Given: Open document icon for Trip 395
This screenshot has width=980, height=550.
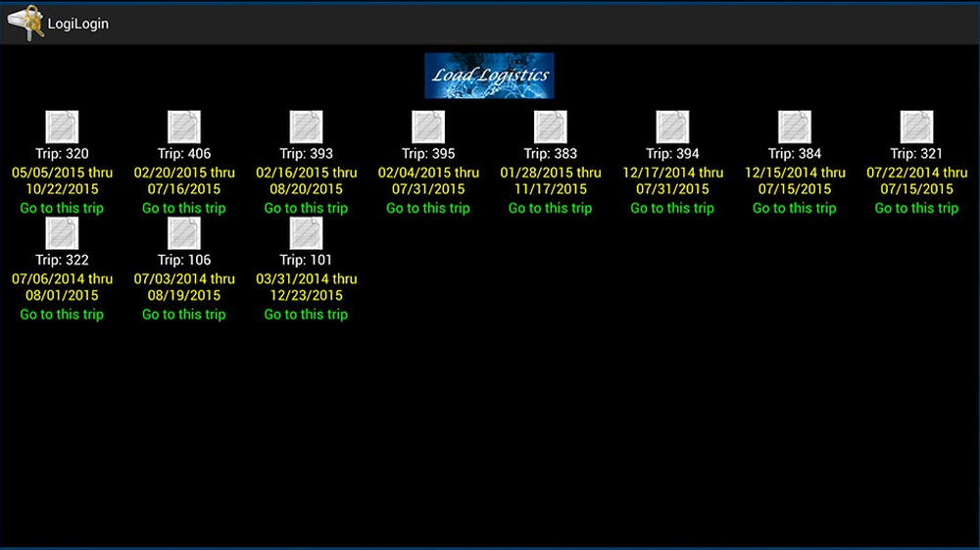Looking at the screenshot, I should pos(428,126).
